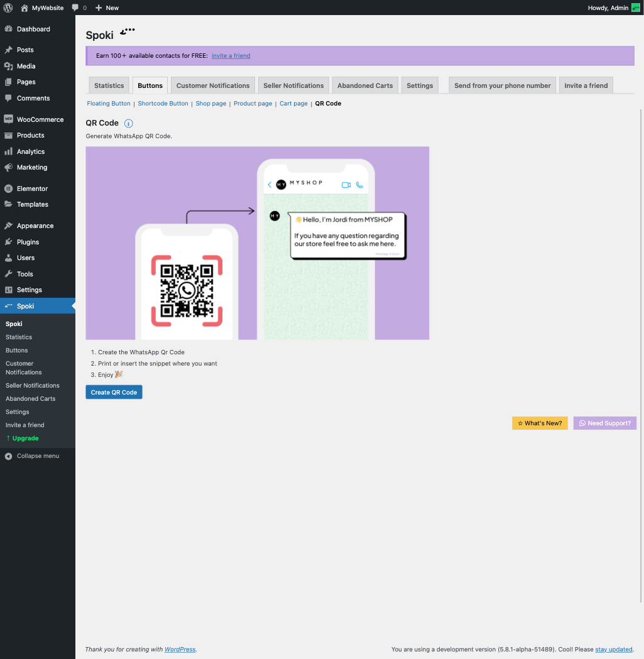Open the Settings tab in Spoki
This screenshot has width=644, height=659.
pos(420,85)
